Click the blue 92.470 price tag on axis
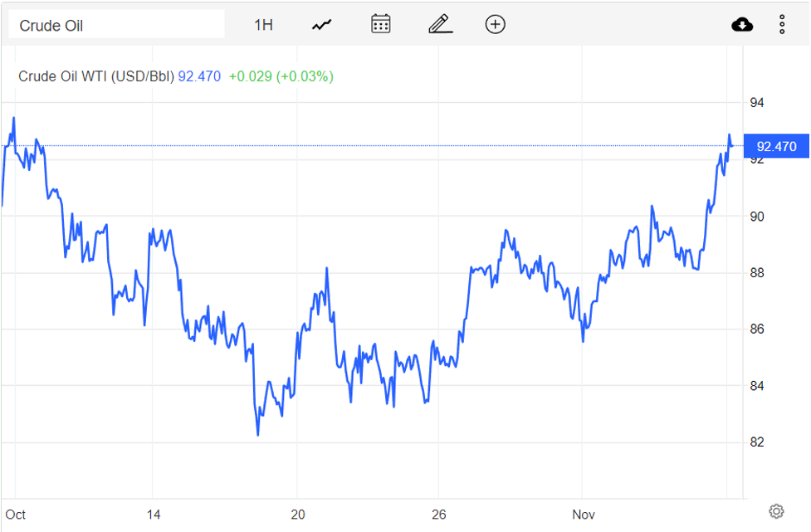 click(x=776, y=147)
